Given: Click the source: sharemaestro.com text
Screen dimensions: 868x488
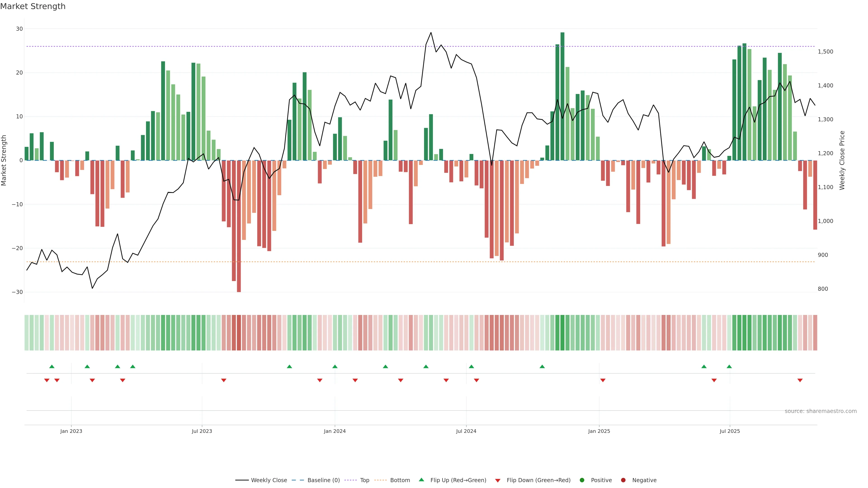Looking at the screenshot, I should click(x=821, y=411).
